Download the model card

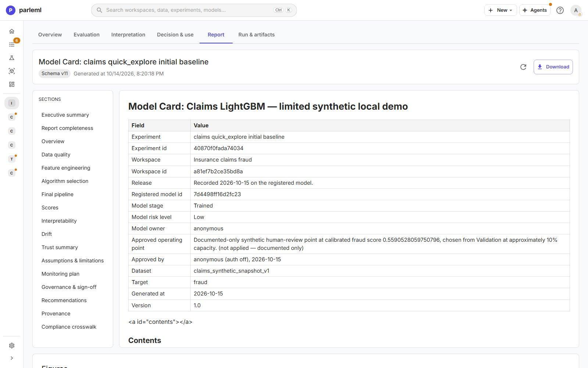pyautogui.click(x=553, y=67)
